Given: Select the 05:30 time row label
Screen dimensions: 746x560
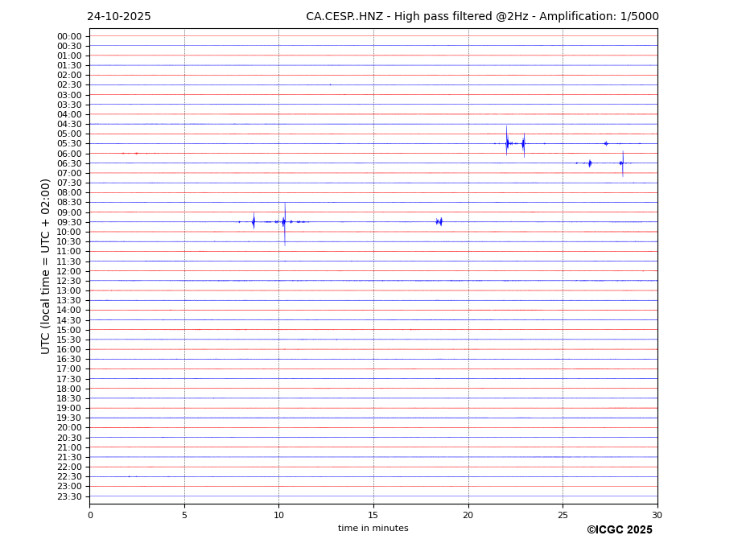Looking at the screenshot, I should [69, 144].
